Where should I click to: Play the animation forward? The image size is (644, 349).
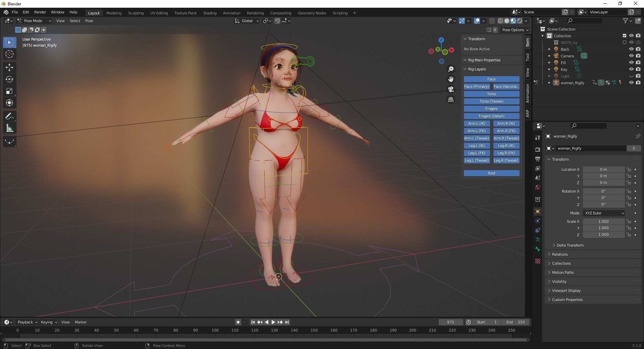(273, 322)
